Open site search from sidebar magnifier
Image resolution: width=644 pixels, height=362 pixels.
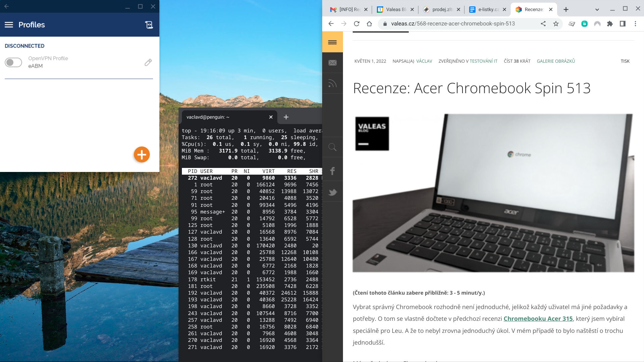333,147
